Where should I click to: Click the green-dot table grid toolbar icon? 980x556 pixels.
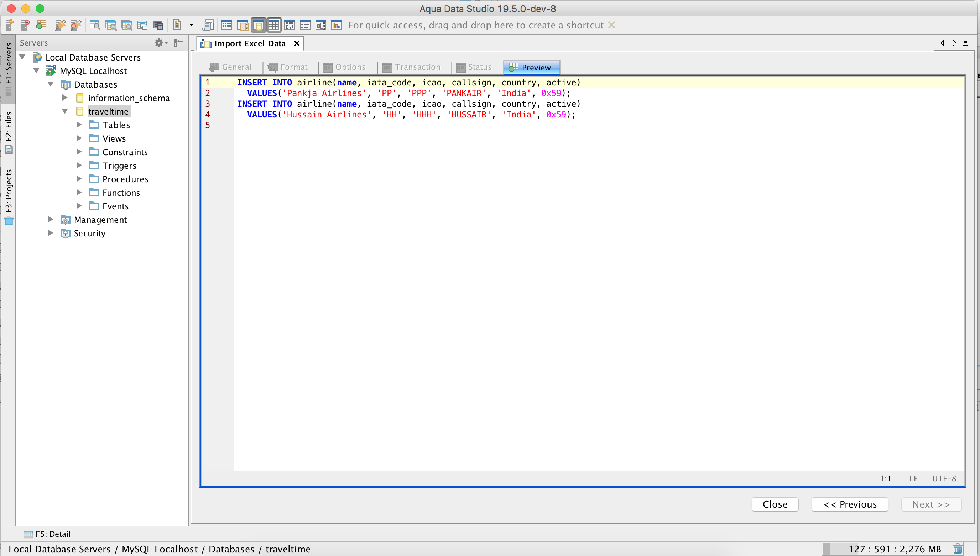[41, 25]
